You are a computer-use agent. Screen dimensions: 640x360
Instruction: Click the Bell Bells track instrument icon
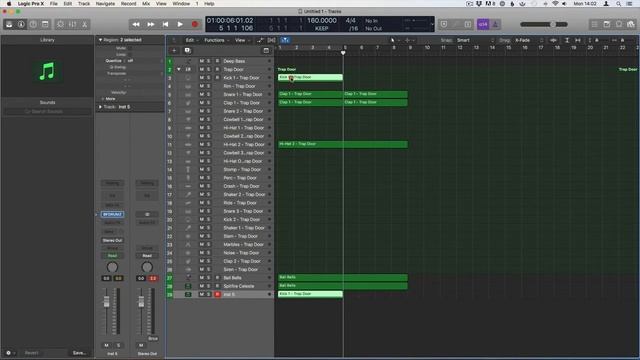[188, 278]
